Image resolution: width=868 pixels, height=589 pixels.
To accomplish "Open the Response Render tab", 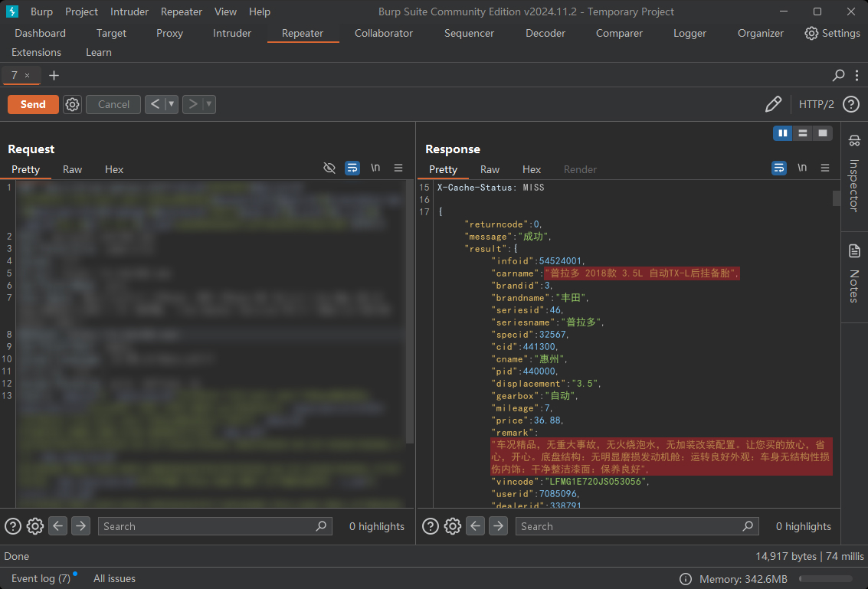I will [x=580, y=169].
